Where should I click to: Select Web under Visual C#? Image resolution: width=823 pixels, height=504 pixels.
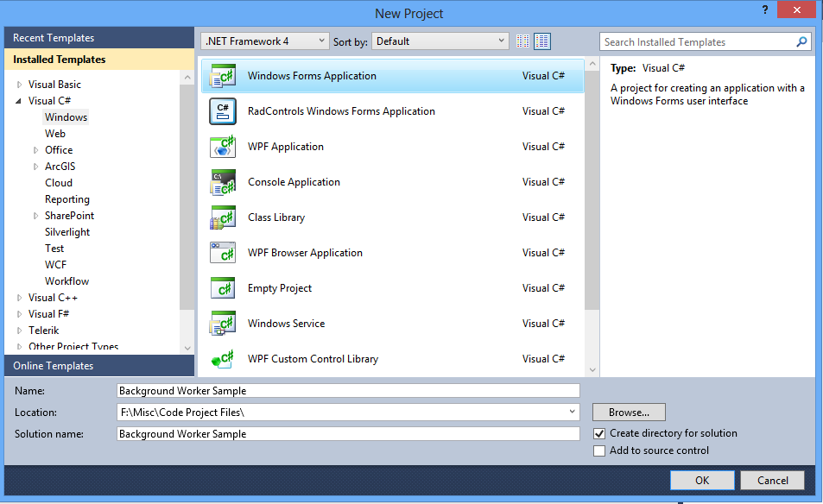[x=55, y=133]
